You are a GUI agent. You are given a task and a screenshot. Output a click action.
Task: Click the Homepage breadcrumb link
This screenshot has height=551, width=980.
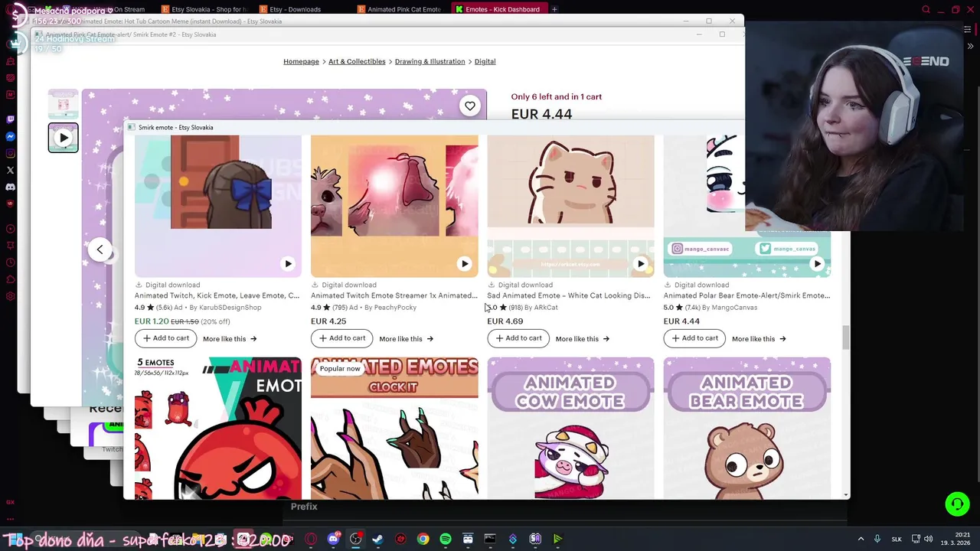[x=301, y=61]
